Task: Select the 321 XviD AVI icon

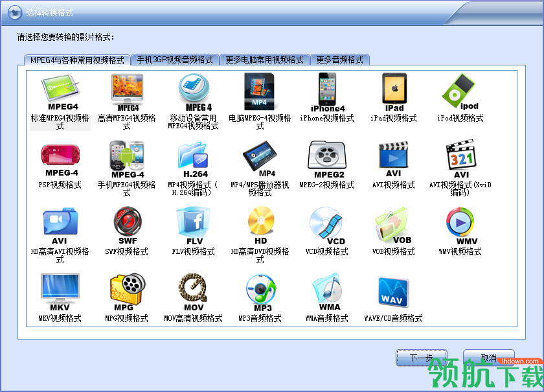Action: point(460,159)
